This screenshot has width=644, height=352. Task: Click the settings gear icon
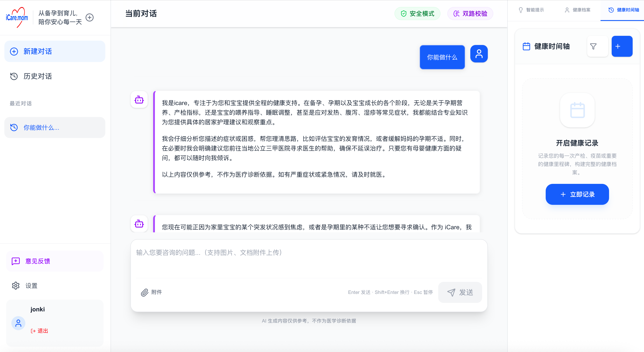point(16,286)
